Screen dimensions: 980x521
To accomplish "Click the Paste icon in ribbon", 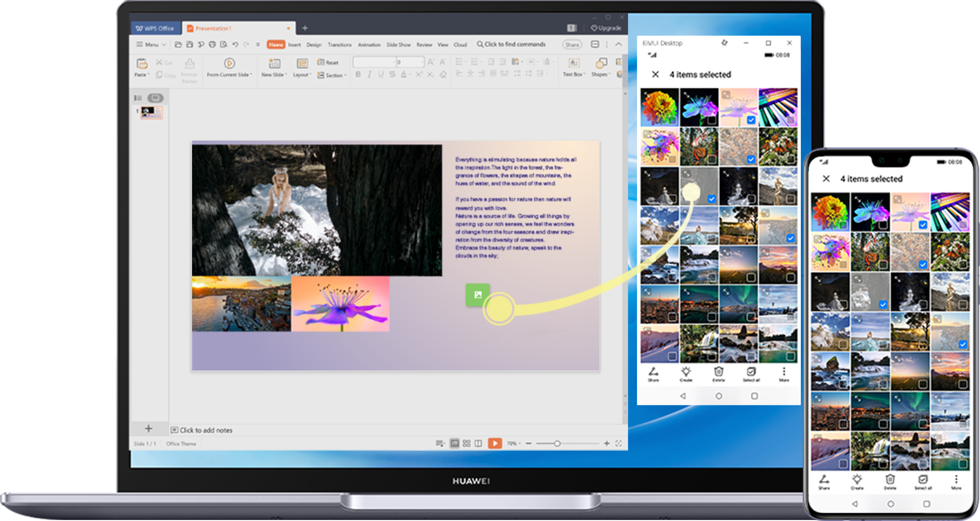I will tap(142, 63).
